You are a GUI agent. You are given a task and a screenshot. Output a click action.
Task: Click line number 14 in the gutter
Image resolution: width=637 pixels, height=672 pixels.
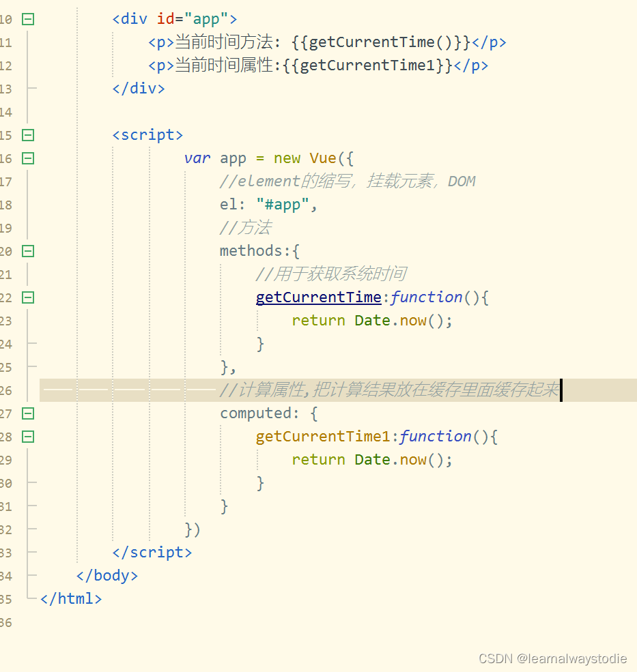point(6,113)
